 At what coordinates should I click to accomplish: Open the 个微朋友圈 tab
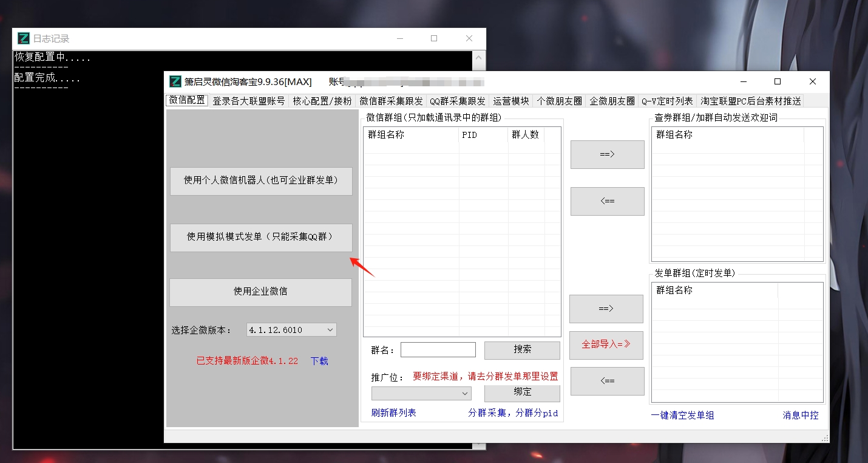[560, 101]
